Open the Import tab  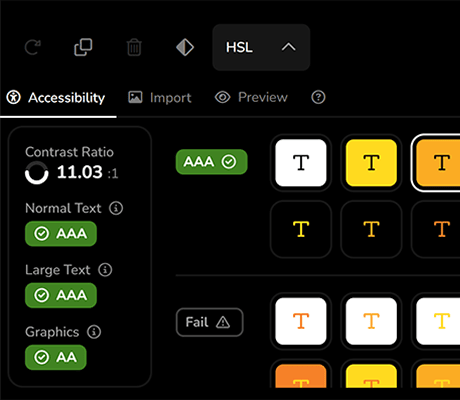click(160, 98)
